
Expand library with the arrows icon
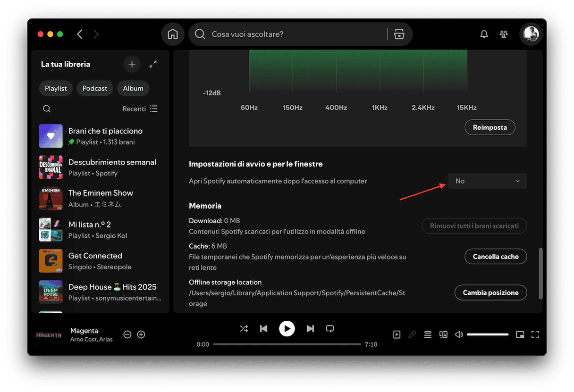click(153, 64)
